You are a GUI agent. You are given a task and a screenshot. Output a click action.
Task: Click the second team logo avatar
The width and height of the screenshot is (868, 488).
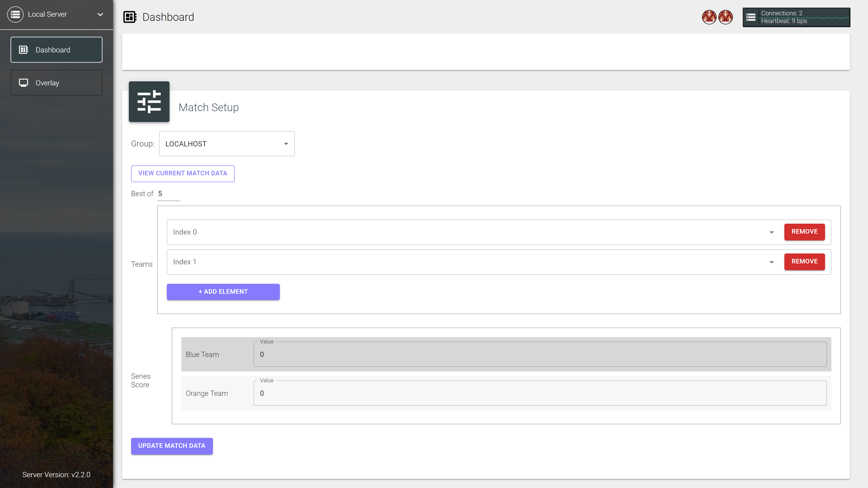point(725,17)
